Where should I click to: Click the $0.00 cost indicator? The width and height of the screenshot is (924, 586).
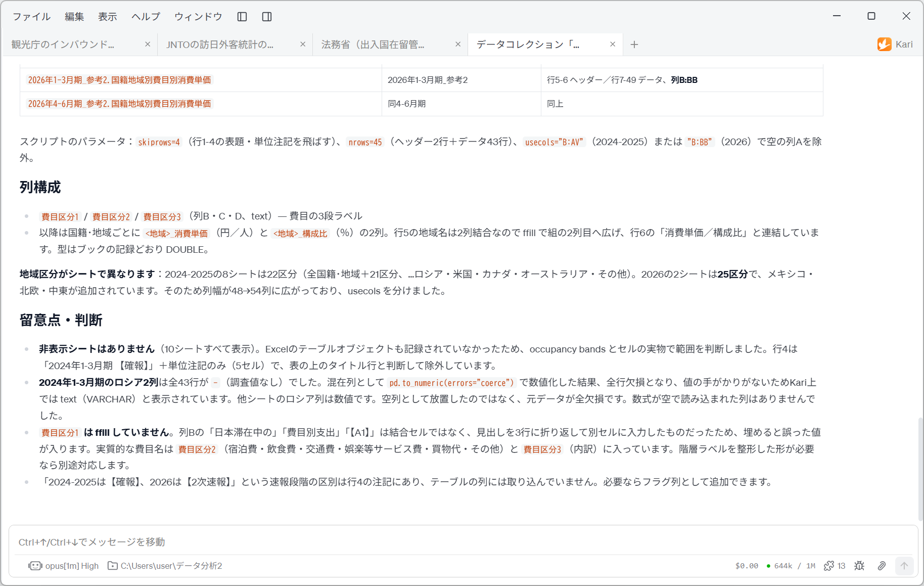[x=747, y=566]
